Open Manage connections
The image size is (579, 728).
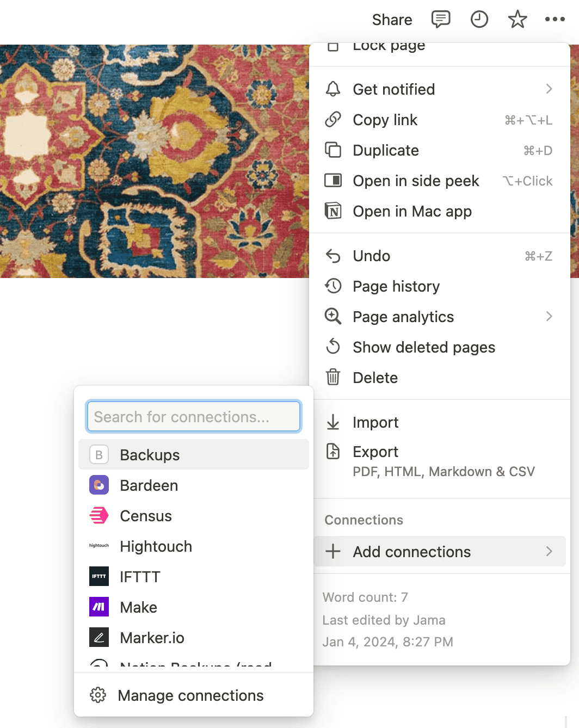click(x=190, y=695)
